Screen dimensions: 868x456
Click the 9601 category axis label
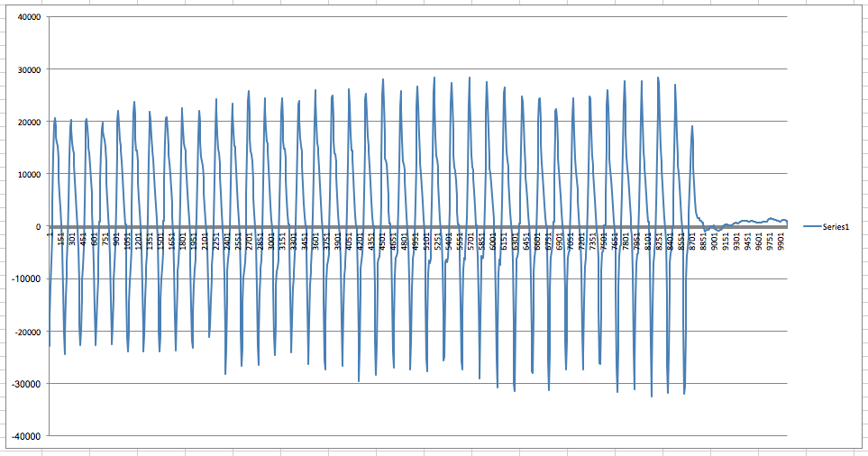coord(759,242)
